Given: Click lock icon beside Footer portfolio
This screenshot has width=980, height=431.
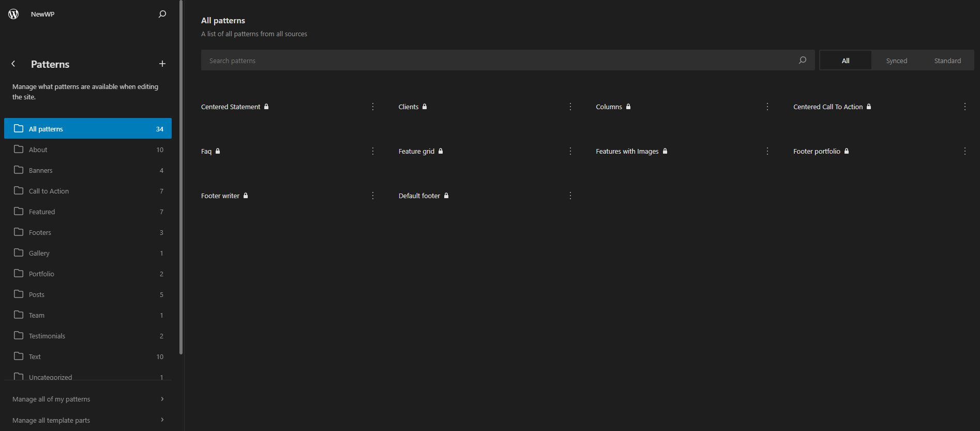Looking at the screenshot, I should (x=847, y=151).
